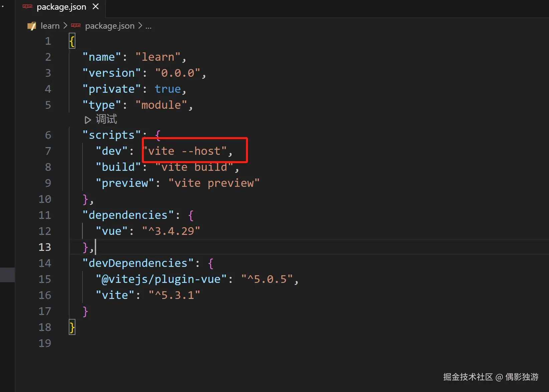
Task: Click the debug play triangle icon
Action: click(88, 120)
